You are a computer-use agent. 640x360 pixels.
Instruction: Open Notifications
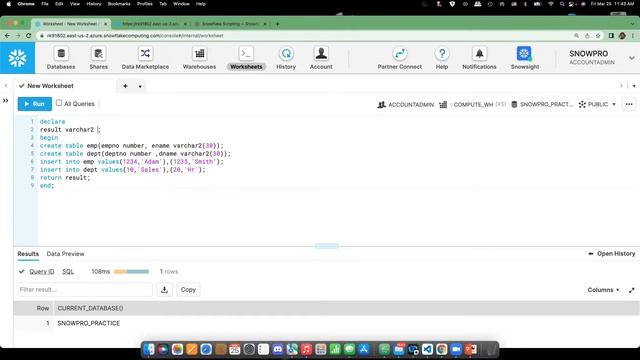[x=479, y=58]
